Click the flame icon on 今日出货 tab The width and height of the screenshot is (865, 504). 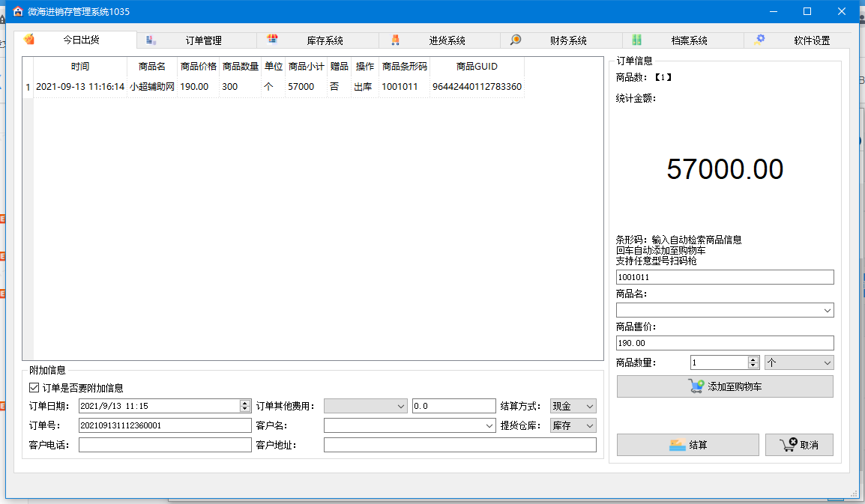[29, 40]
